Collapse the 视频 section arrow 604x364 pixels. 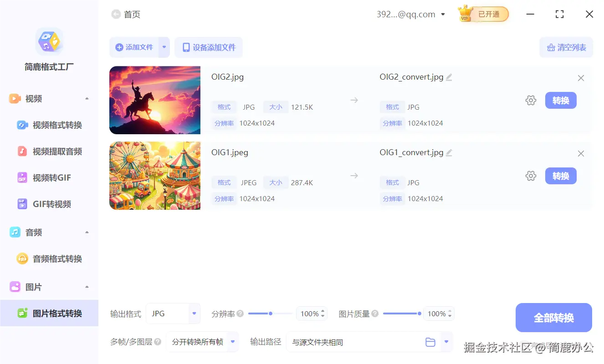[x=87, y=99]
